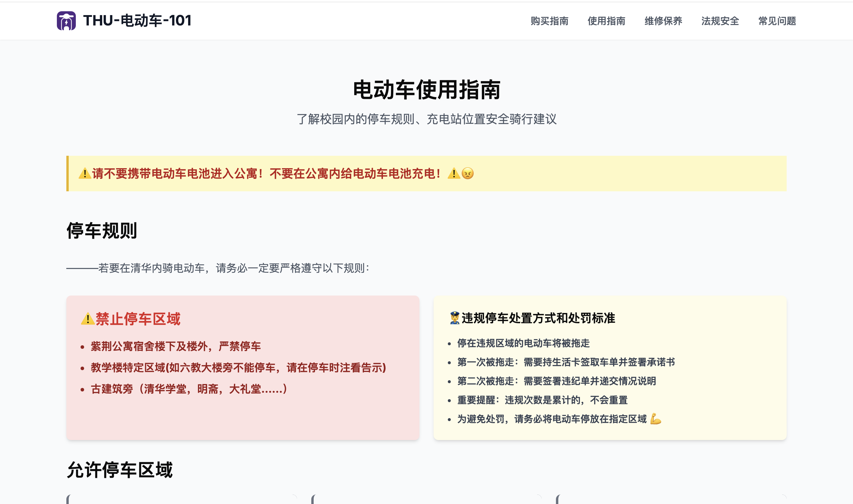Click the warning icon beside 禁止停车区域
Screen dimensions: 853x504
(x=88, y=319)
